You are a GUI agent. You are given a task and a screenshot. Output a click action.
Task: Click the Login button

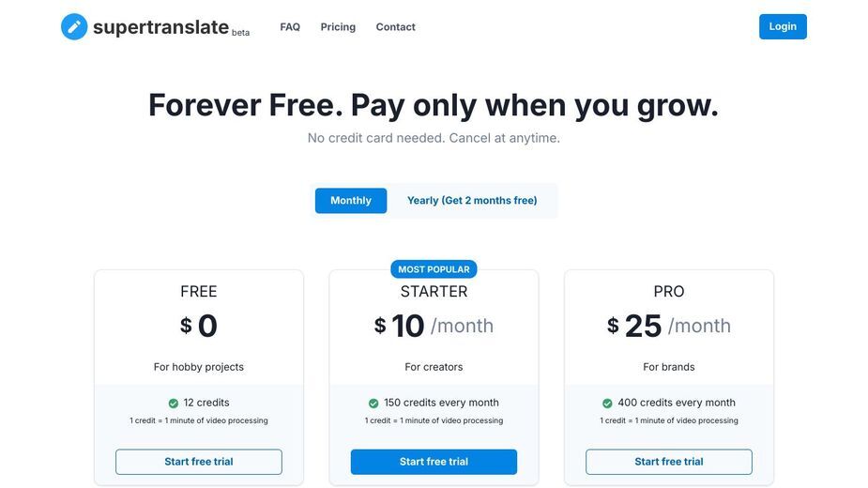click(783, 26)
